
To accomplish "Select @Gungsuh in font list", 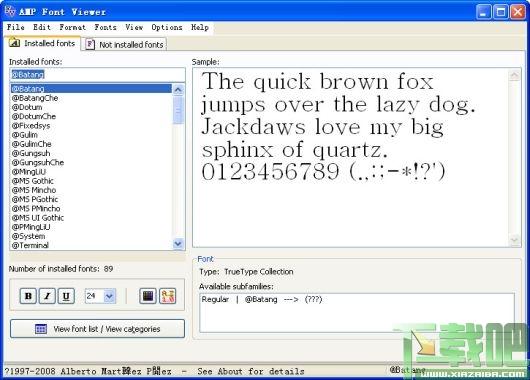I will point(91,153).
